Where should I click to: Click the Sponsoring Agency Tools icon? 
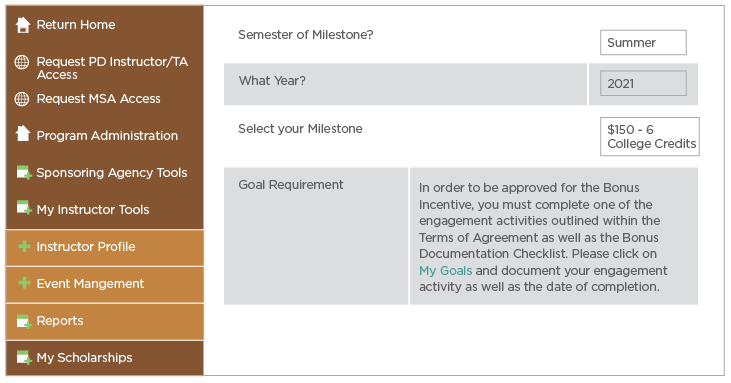(x=24, y=172)
